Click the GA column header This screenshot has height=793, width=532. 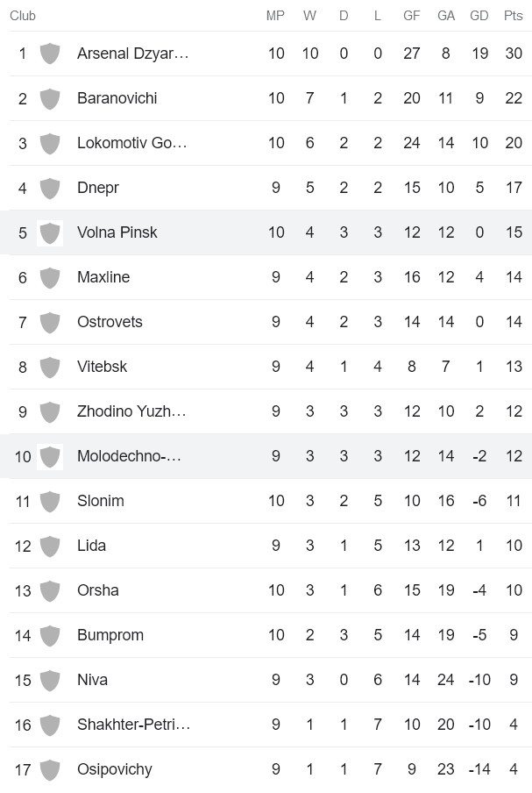click(x=445, y=15)
